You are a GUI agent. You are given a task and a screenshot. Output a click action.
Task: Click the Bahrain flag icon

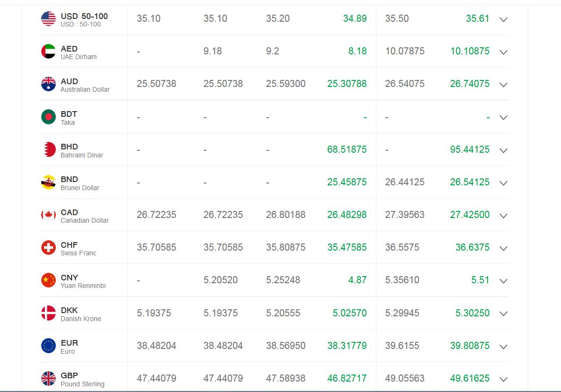[48, 149]
